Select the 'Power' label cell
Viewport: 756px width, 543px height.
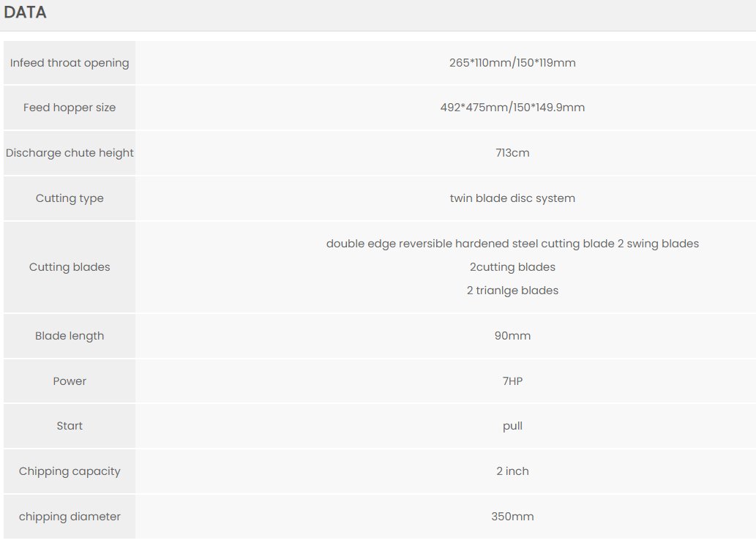[70, 381]
